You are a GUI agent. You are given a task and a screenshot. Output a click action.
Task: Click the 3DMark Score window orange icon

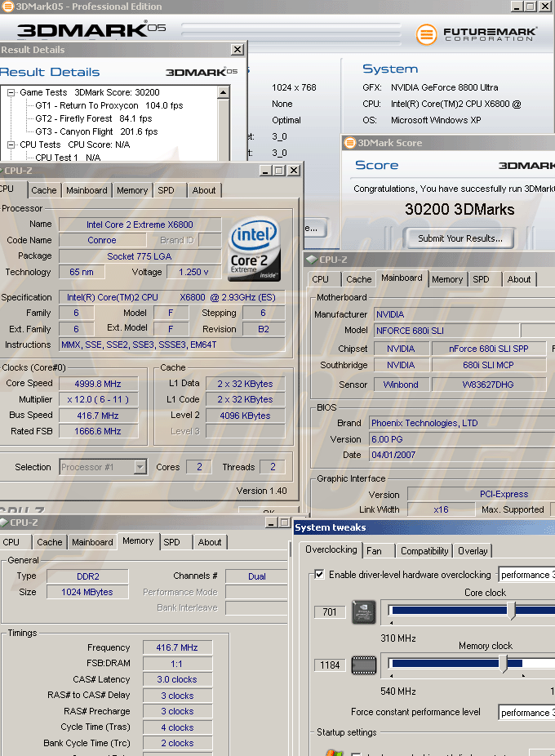[349, 143]
